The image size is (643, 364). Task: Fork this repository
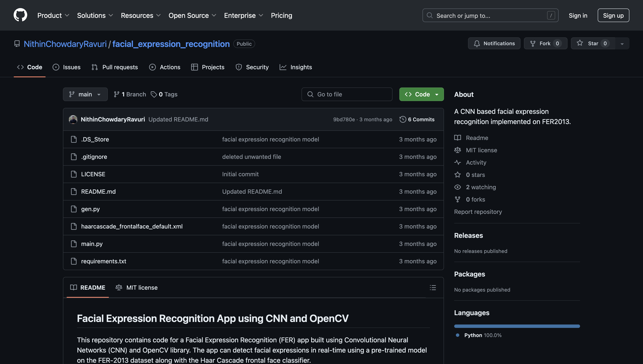(x=545, y=44)
